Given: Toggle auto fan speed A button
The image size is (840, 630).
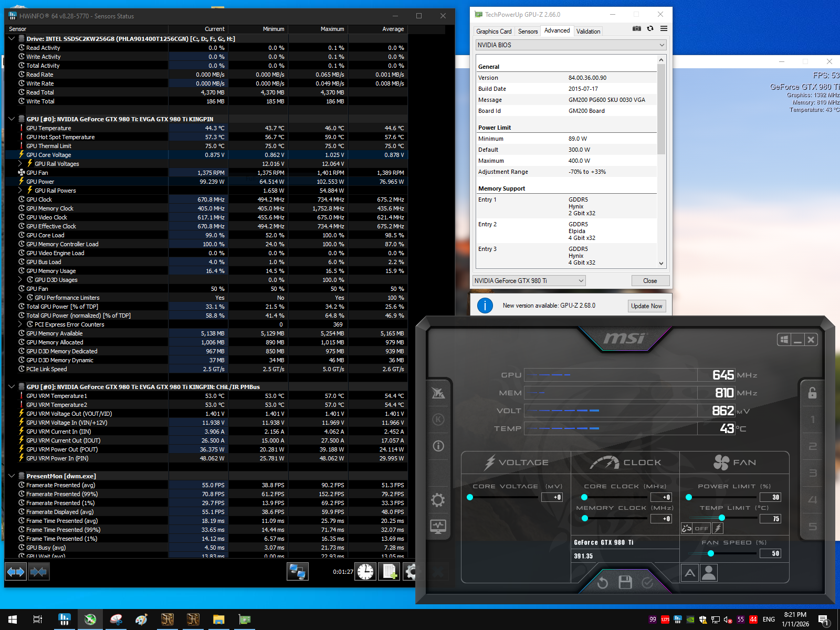Looking at the screenshot, I should (x=690, y=573).
